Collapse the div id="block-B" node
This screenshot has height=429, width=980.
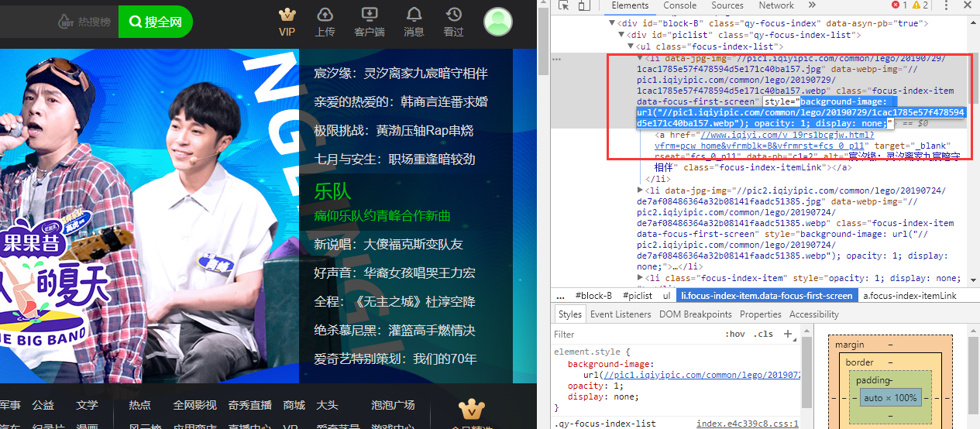tap(611, 24)
